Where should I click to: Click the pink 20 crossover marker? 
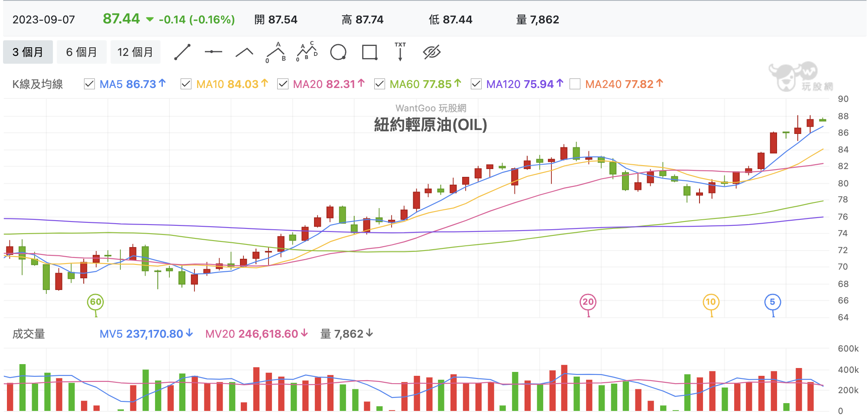(x=588, y=302)
